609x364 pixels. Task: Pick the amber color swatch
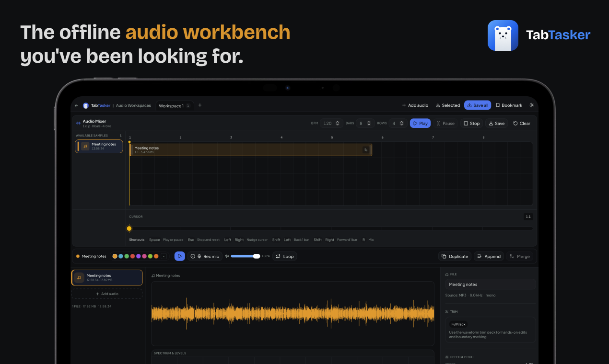115,256
